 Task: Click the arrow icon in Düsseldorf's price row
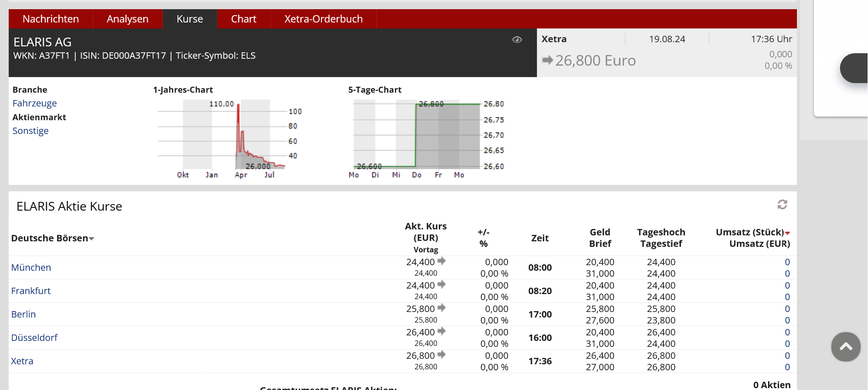[442, 331]
